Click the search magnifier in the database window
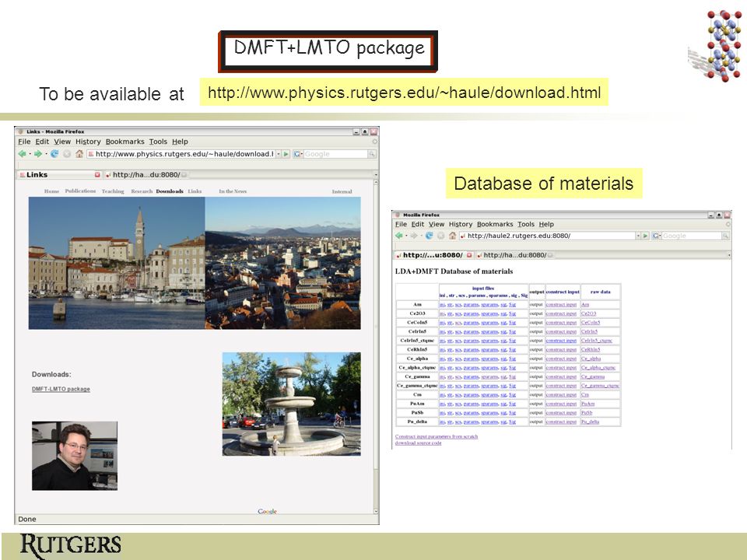The height and width of the screenshot is (560, 747). pos(725,236)
